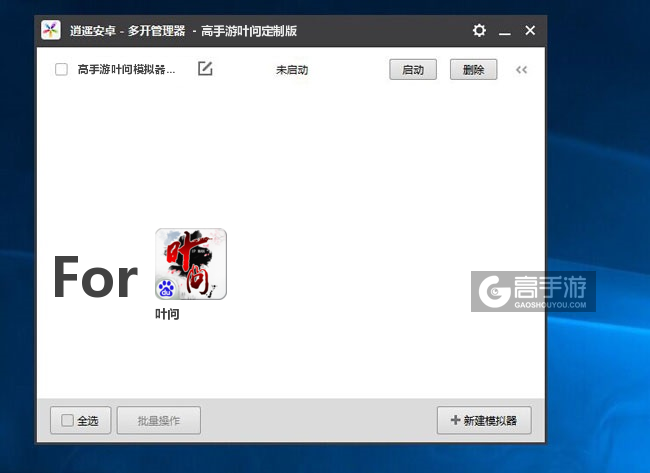Delete the emulator with 删除 button
Viewport: 650px width, 473px height.
pyautogui.click(x=473, y=69)
